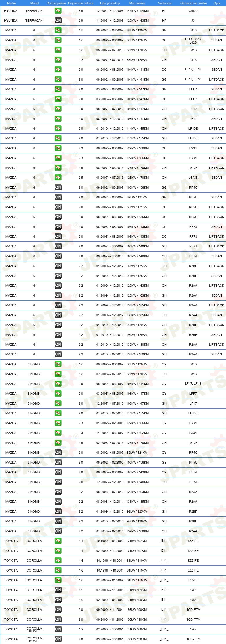226x644 pixels.
Task: Select petrol icon in Mazda 6 L3C1 LIFTBACK row
Action: 58,158
